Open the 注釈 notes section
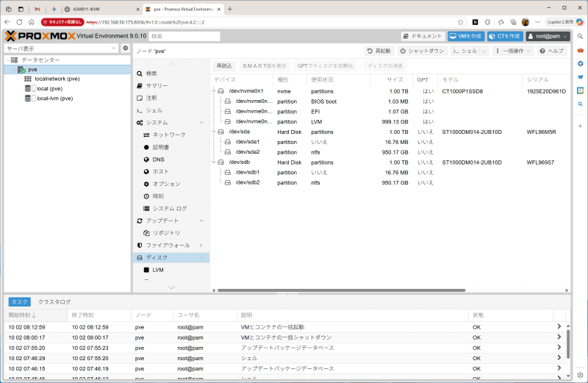The image size is (588, 383). (151, 98)
